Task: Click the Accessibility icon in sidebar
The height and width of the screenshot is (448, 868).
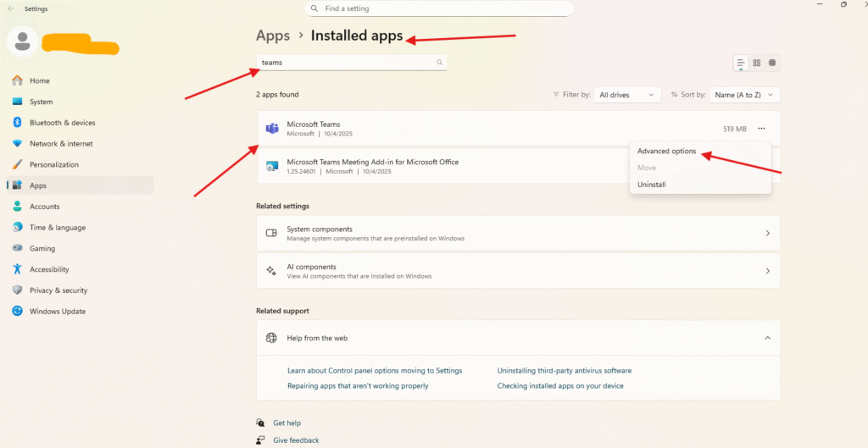Action: pyautogui.click(x=17, y=269)
